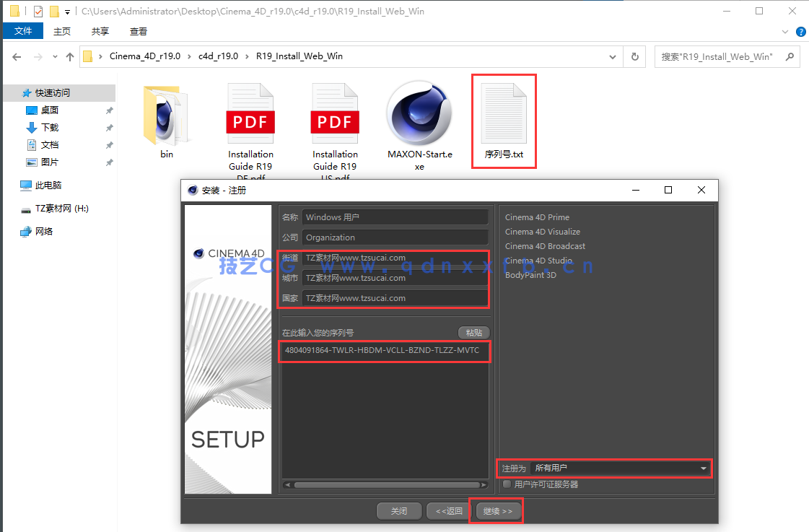The image size is (809, 532).
Task: Open the 文件 menu tab
Action: point(23,31)
